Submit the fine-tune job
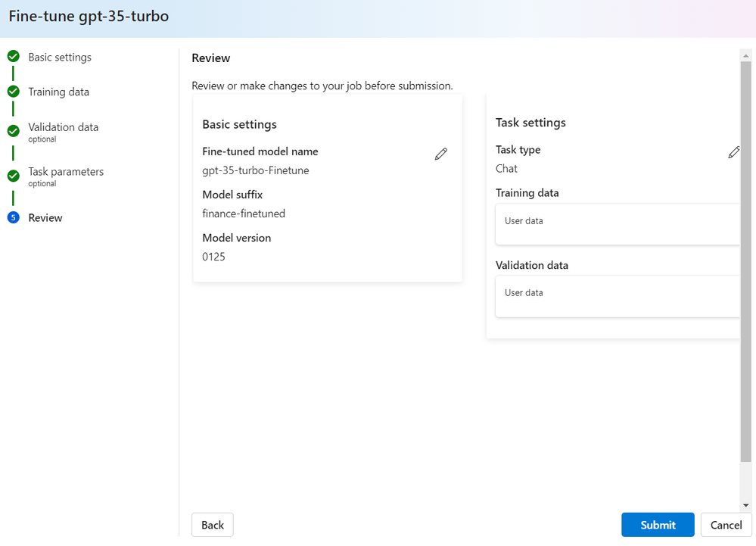Screen dimensions: 756x546 (x=658, y=525)
